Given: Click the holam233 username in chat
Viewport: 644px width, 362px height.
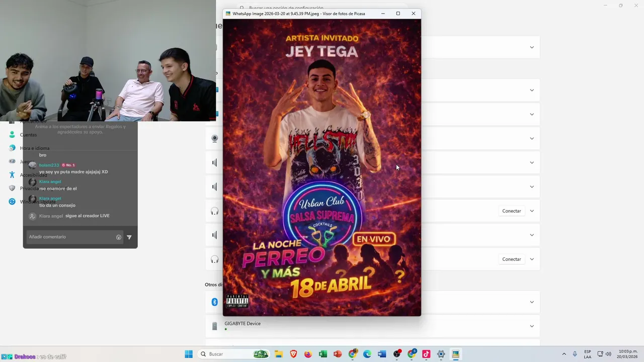Looking at the screenshot, I should point(49,165).
